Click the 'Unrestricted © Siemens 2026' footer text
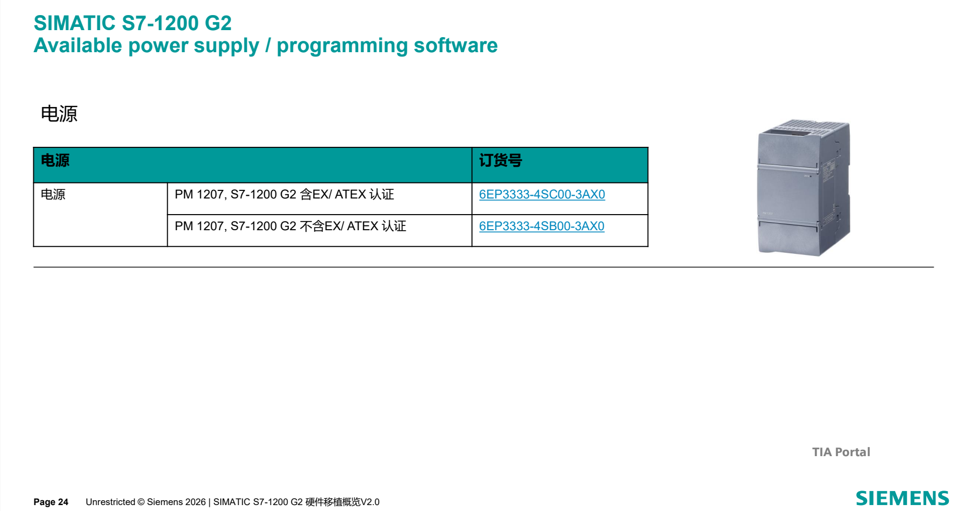Screen dimensions: 980x511 tap(146, 502)
